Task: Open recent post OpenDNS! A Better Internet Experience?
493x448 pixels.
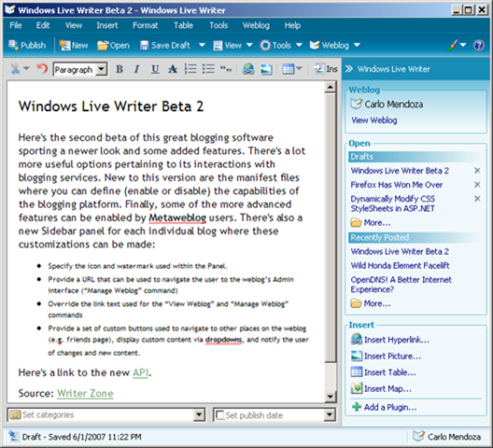Action: point(401,285)
